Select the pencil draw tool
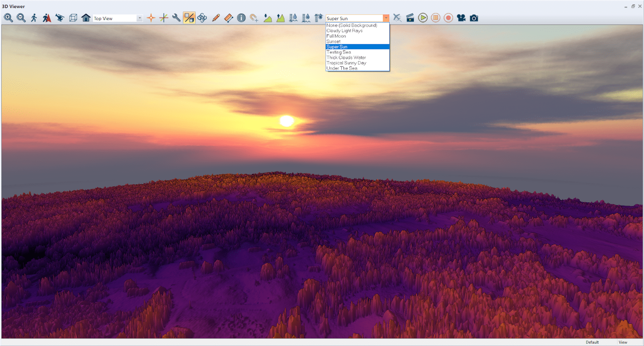The image size is (644, 346). point(216,18)
